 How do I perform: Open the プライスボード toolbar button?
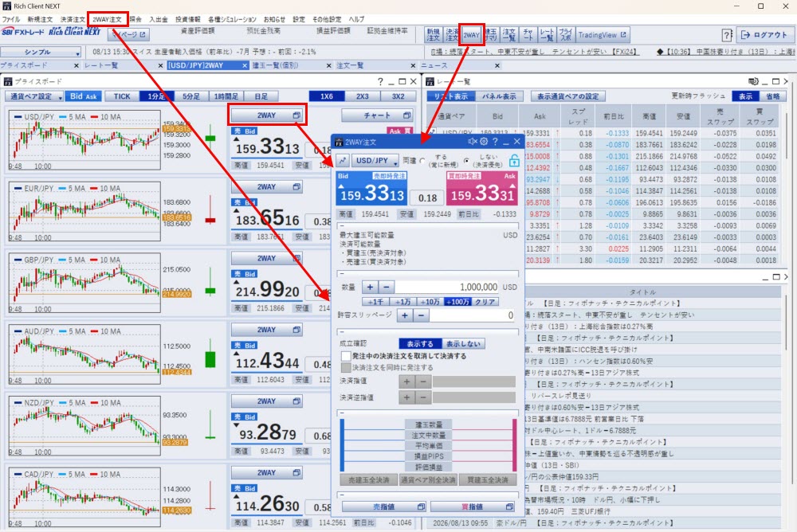565,35
